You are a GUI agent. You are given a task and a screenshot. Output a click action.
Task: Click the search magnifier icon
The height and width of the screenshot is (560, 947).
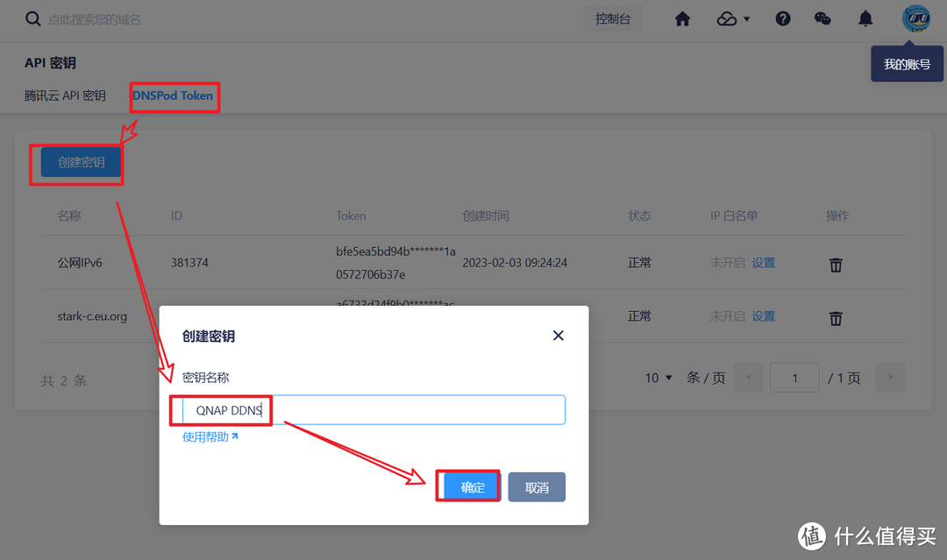coord(32,19)
